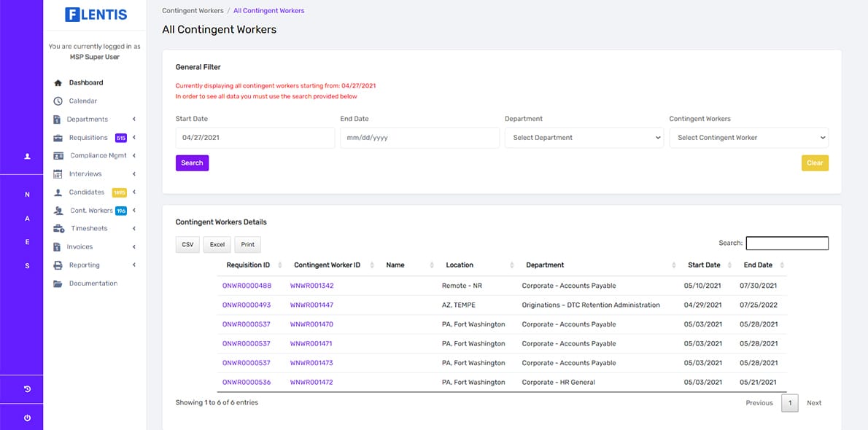Expand the Departments menu chevron
868x430 pixels.
[134, 120]
